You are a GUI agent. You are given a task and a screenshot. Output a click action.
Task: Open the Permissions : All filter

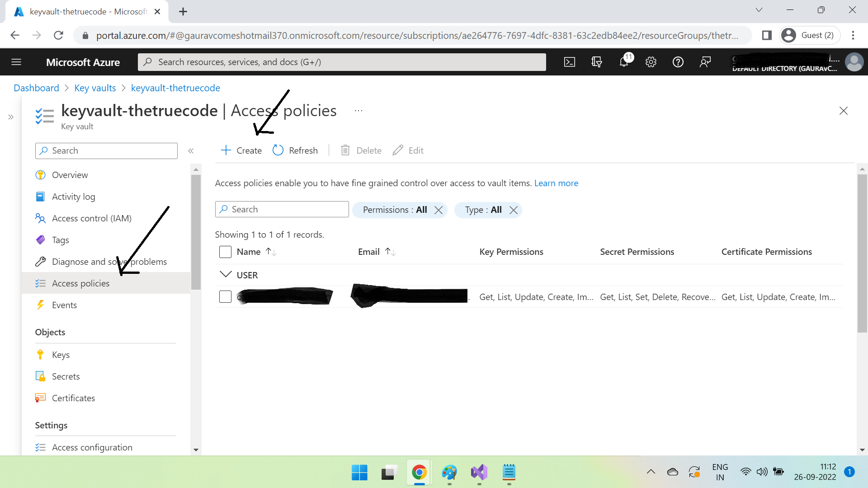(x=395, y=210)
